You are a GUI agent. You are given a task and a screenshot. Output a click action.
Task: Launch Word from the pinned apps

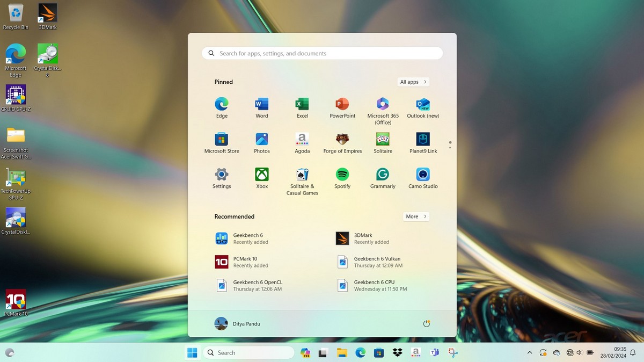(262, 108)
